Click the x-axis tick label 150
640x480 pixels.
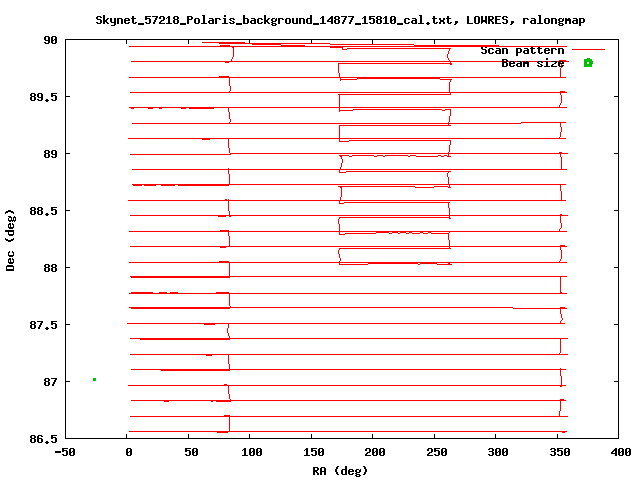click(313, 452)
